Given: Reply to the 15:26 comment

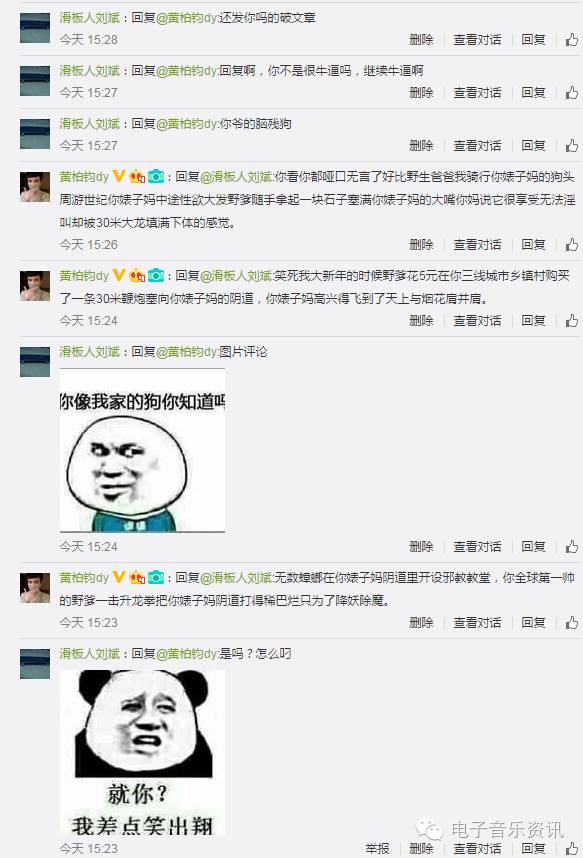Looking at the screenshot, I should coord(533,245).
